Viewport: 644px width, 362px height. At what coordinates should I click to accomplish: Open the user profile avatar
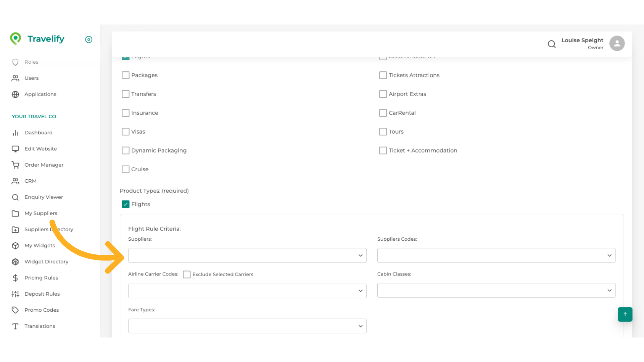[x=617, y=44]
